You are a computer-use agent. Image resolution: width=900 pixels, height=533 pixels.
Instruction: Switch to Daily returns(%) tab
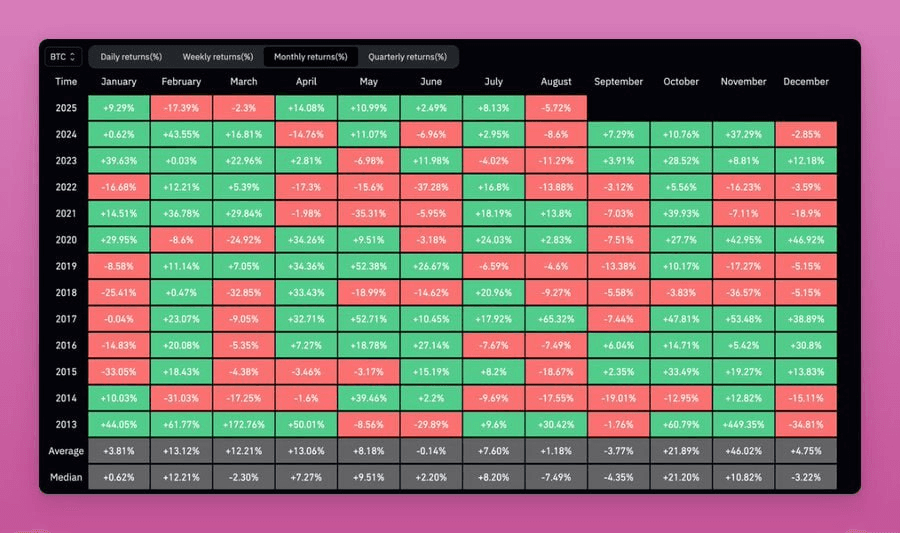[x=131, y=57]
